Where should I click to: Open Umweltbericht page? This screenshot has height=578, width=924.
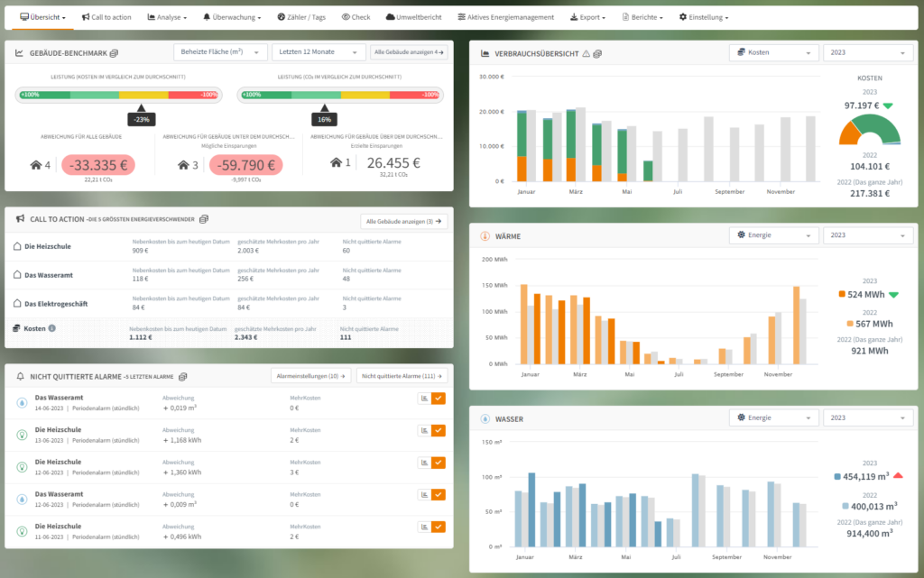coord(413,17)
